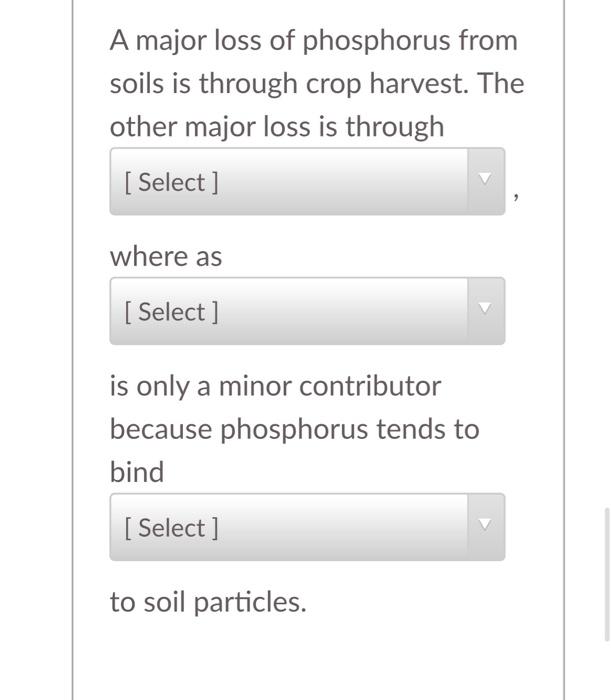The width and height of the screenshot is (611, 700).
Task: Click the arrow icon on the dropdown below 'where as'
Action: pyautogui.click(x=485, y=310)
